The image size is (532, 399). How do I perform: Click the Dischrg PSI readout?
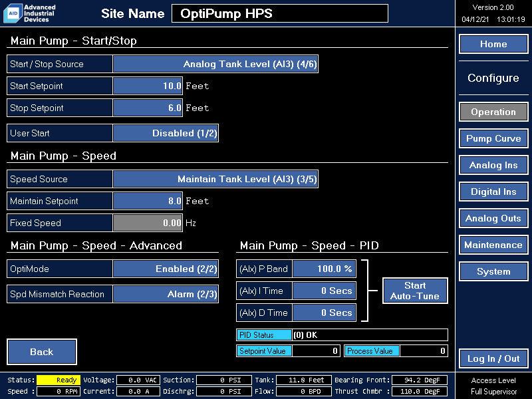click(x=224, y=391)
